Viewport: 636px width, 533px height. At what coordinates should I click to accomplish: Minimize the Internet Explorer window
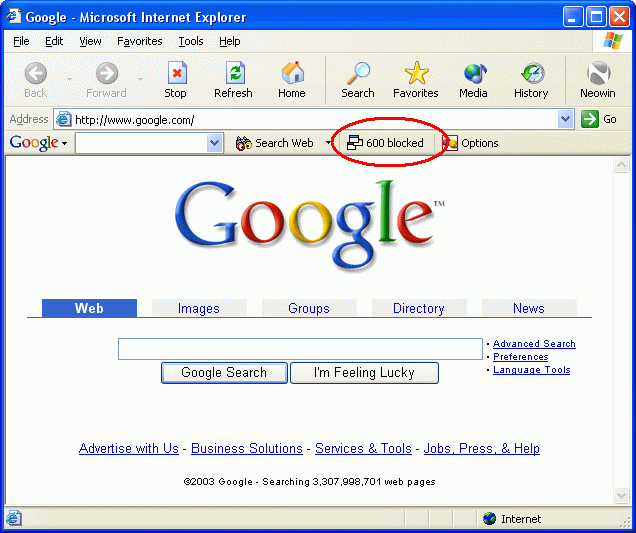pos(573,17)
